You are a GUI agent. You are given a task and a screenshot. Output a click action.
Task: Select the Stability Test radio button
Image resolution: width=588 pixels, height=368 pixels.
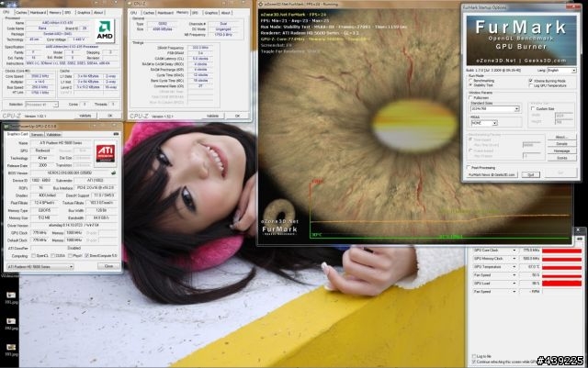[x=471, y=85]
